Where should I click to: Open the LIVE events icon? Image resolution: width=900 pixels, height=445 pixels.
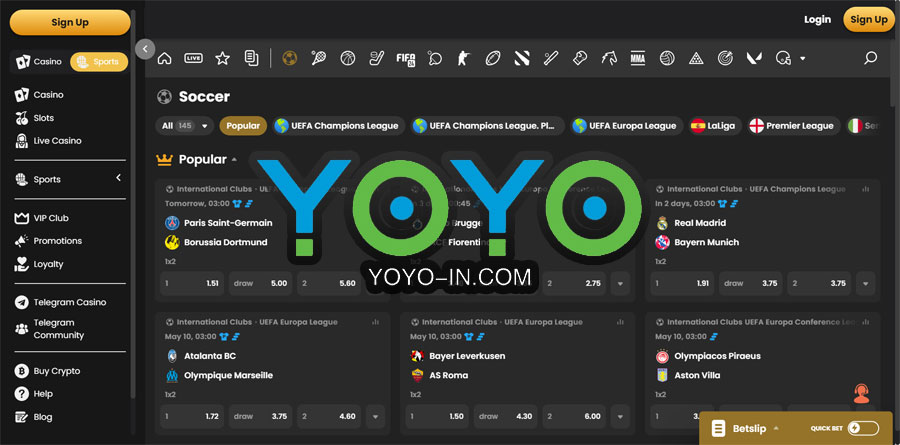click(193, 58)
